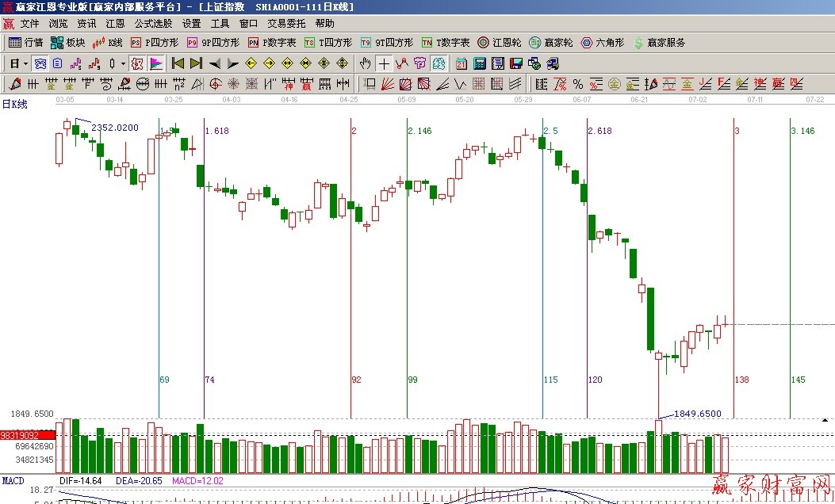This screenshot has height=504, width=835.
Task: Select the crosshair cursor tool
Action: (385, 63)
